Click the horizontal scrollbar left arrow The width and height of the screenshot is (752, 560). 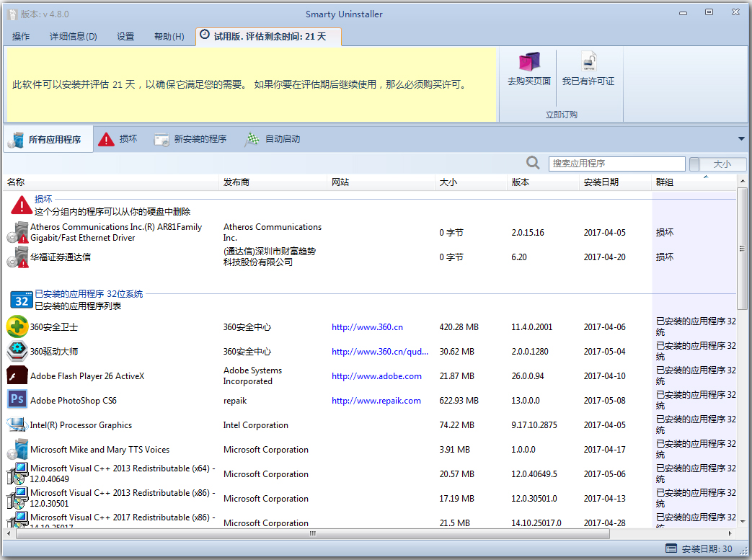[x=8, y=533]
